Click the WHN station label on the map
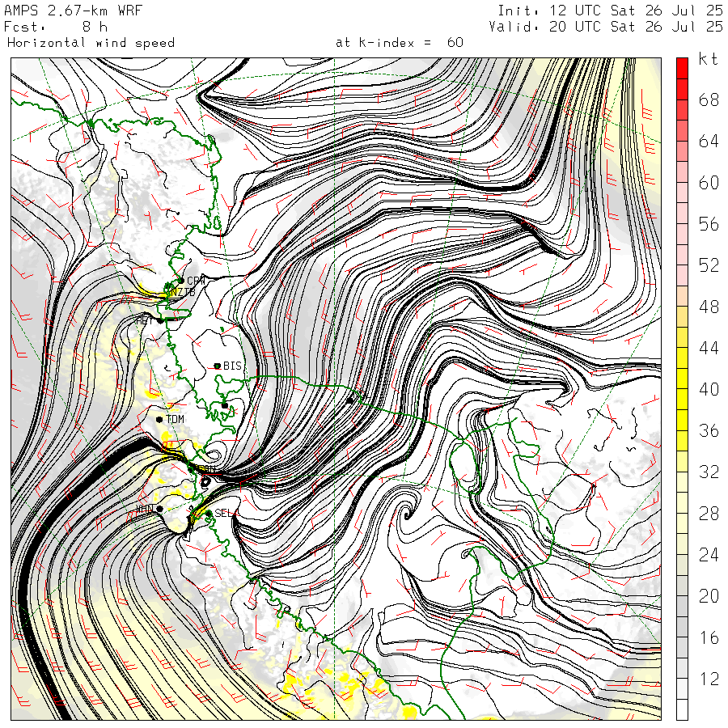 145,510
